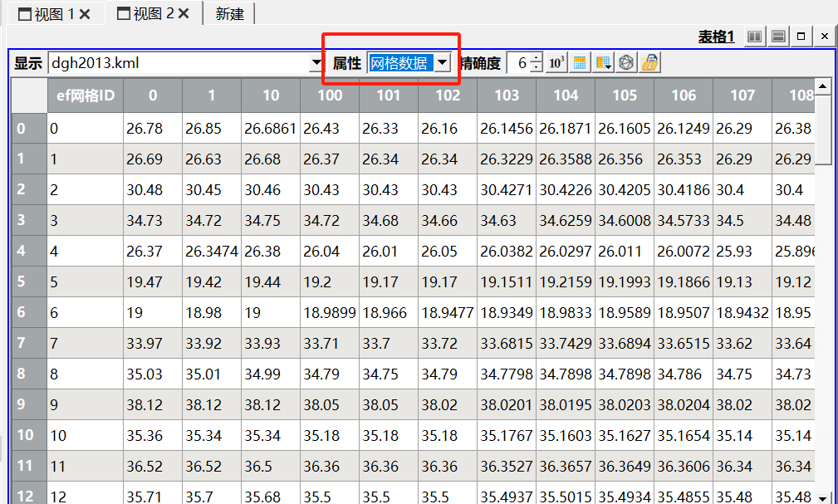Maximize the 表格1 panel
Viewport: 838px width, 504px height.
801,37
